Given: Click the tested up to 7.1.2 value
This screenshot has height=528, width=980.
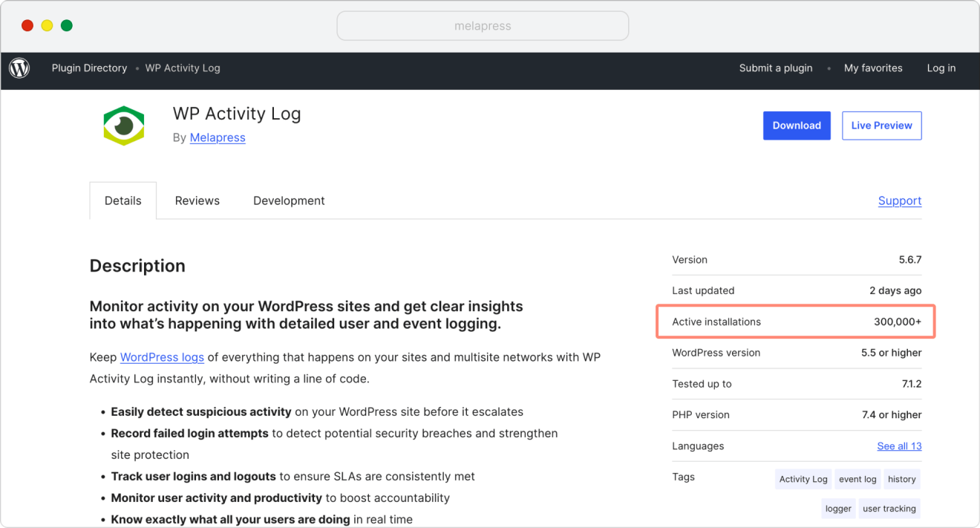Looking at the screenshot, I should [912, 384].
